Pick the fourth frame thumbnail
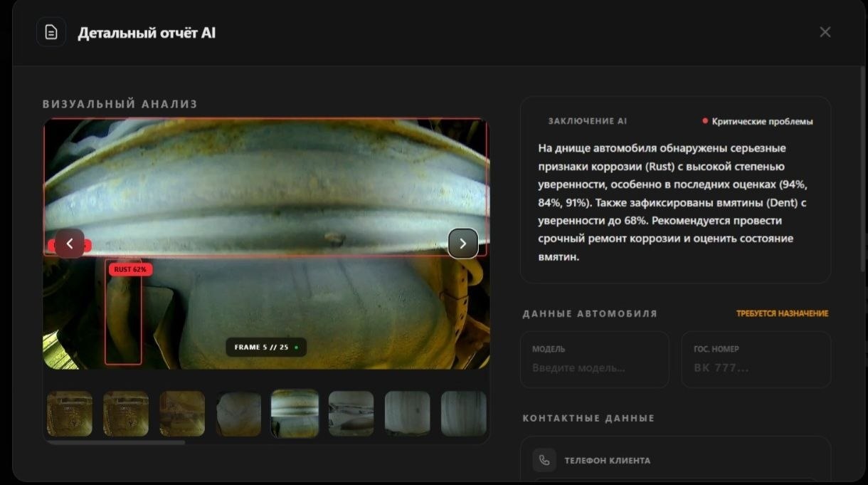868x485 pixels. pyautogui.click(x=238, y=413)
